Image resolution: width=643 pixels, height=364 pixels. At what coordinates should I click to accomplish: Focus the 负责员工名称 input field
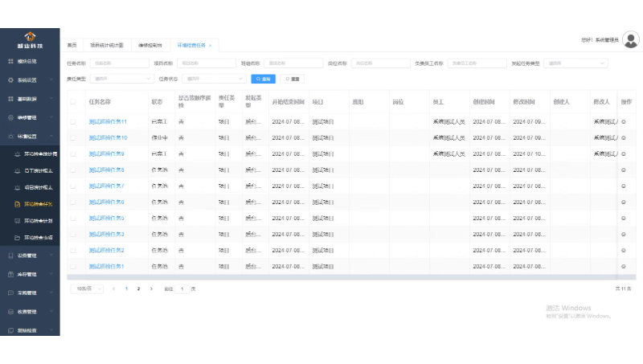point(477,63)
